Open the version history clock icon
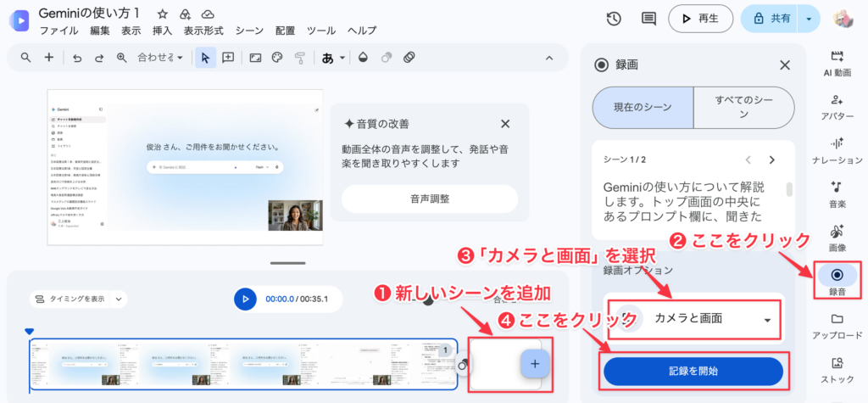 (x=614, y=19)
